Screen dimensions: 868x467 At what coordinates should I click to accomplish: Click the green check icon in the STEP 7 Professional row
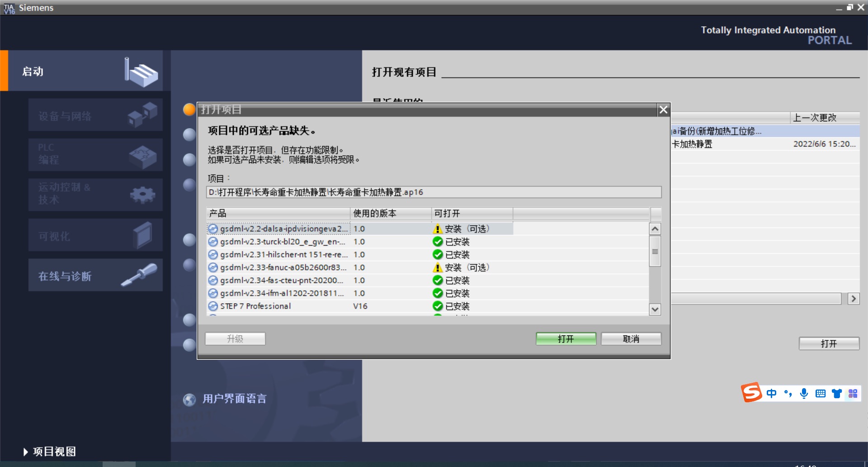(438, 306)
